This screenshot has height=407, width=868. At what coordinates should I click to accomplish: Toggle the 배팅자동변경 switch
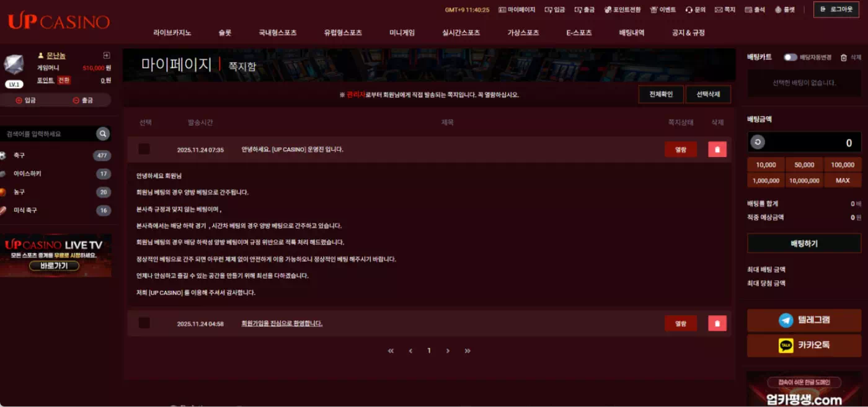pyautogui.click(x=790, y=57)
